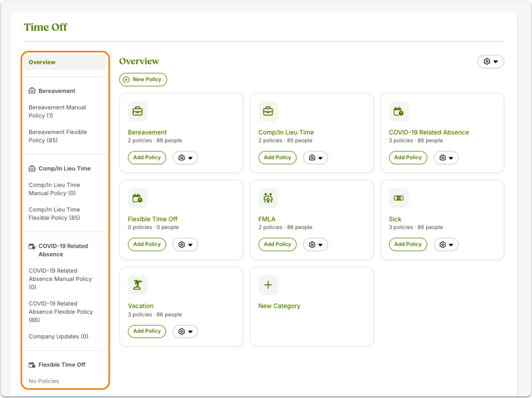
Task: Open the Vacation card gear dropdown
Action: point(185,331)
